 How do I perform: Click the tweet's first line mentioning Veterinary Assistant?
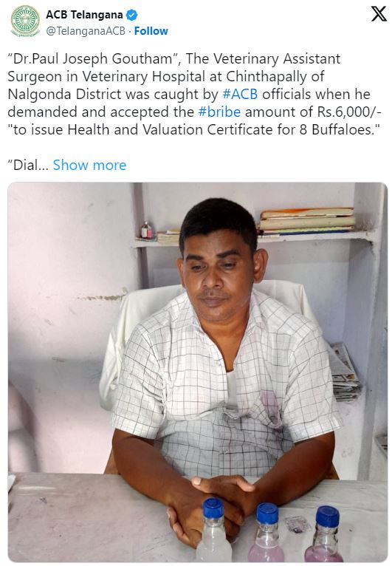tap(173, 59)
